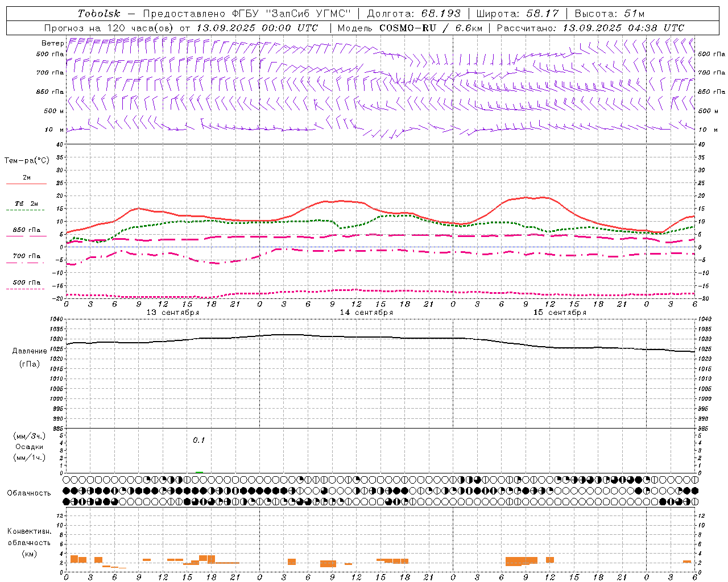Click the station name Tobolsk in the header
Screen dimensions: 728x582
tap(99, 14)
